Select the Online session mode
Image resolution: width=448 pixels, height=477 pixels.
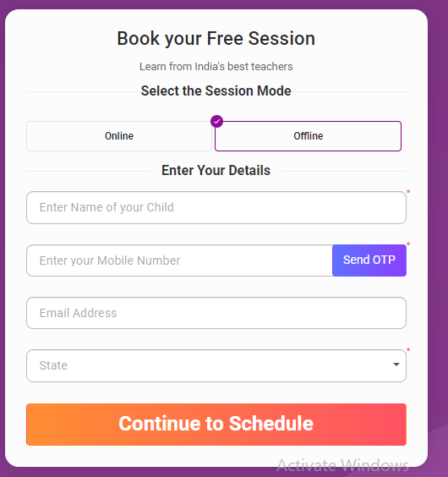tap(119, 136)
